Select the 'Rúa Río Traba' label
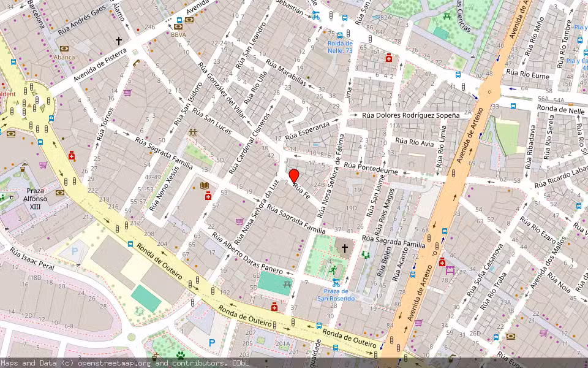Image resolution: width=588 pixels, height=368 pixels. coord(493,291)
